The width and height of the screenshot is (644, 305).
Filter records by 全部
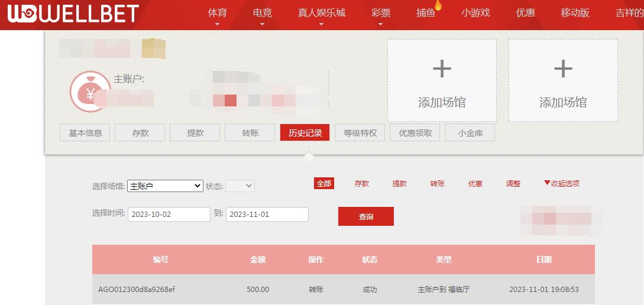tap(324, 183)
